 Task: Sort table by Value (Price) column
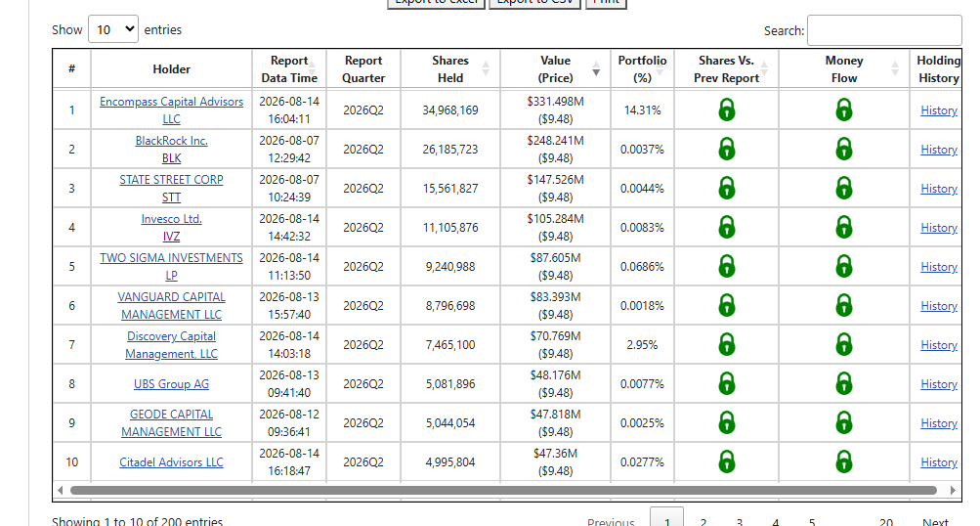point(555,68)
